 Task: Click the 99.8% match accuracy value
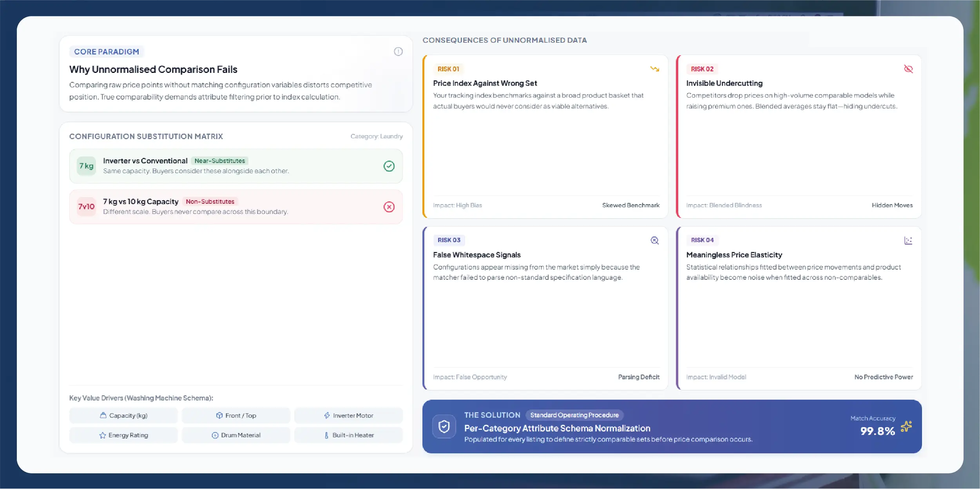(878, 431)
